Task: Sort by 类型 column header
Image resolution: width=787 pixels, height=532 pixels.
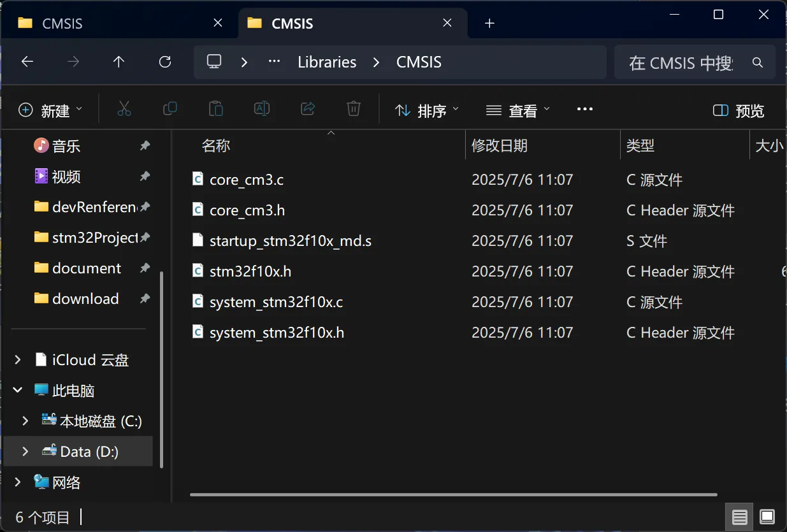Action: coord(684,146)
